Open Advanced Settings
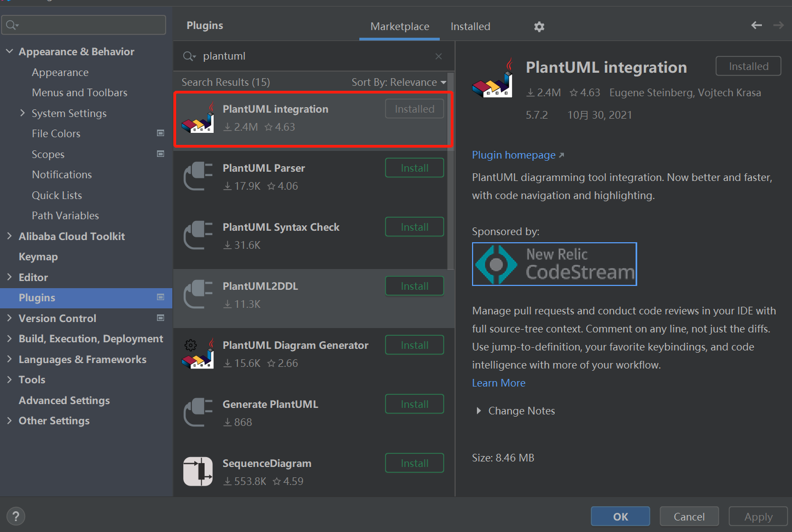This screenshot has height=532, width=792. click(x=64, y=400)
